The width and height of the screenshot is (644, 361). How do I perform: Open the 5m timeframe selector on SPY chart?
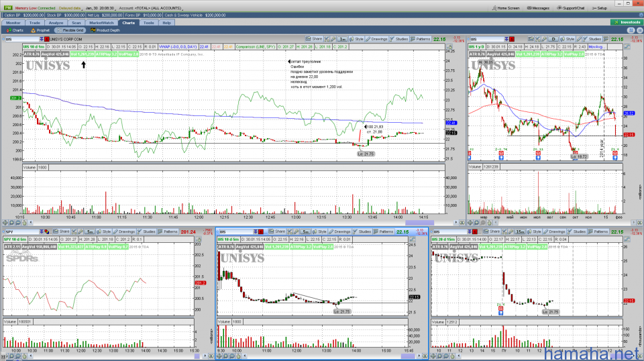(89, 232)
